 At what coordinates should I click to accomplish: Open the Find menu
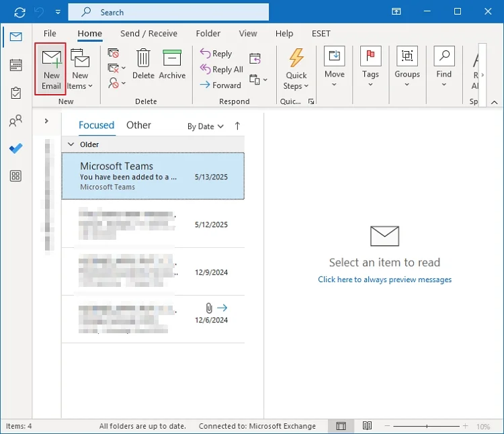[x=444, y=67]
